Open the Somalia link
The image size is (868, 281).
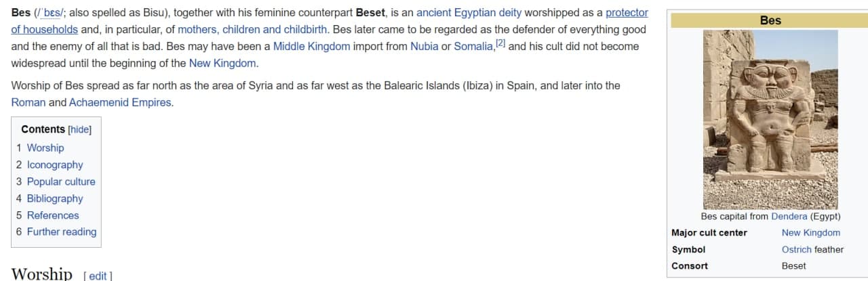[x=473, y=47]
